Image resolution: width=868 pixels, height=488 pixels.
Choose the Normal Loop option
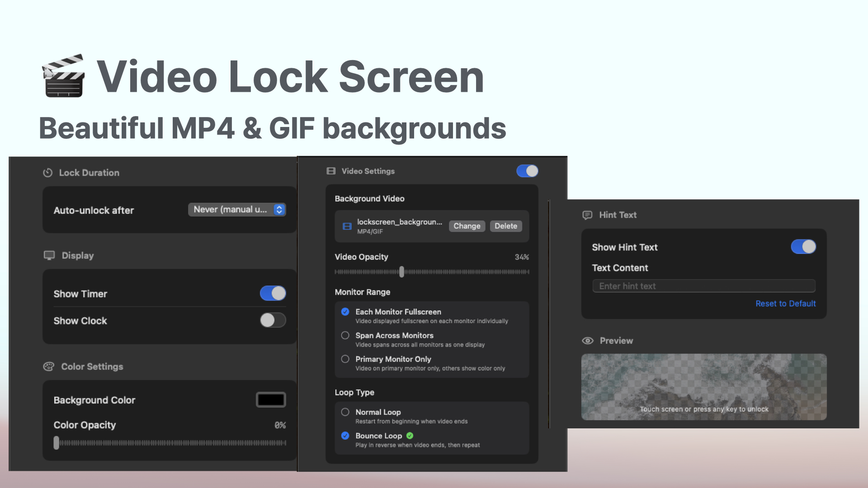[345, 412]
